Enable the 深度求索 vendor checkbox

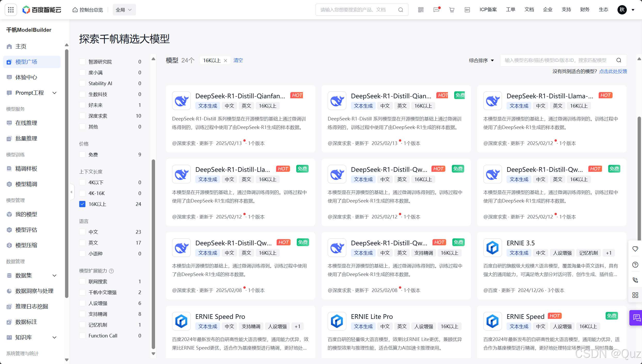click(82, 116)
